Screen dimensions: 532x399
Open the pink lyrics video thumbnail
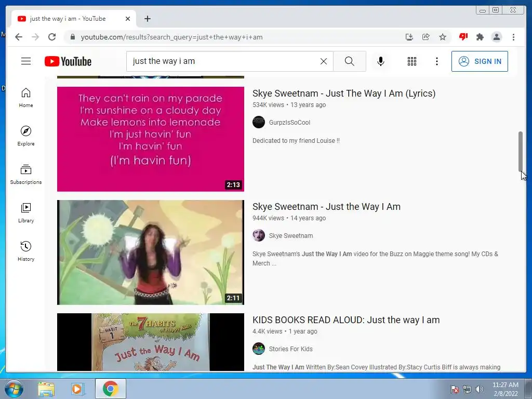150,139
